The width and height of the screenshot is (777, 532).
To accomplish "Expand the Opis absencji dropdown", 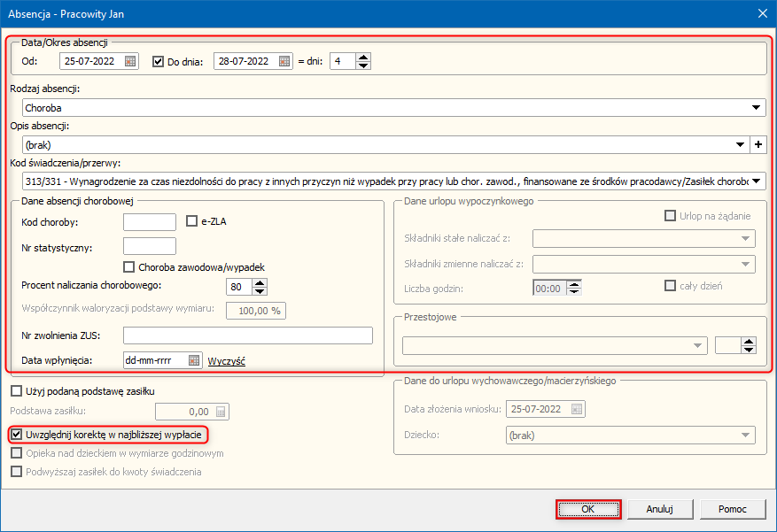I will 741,144.
